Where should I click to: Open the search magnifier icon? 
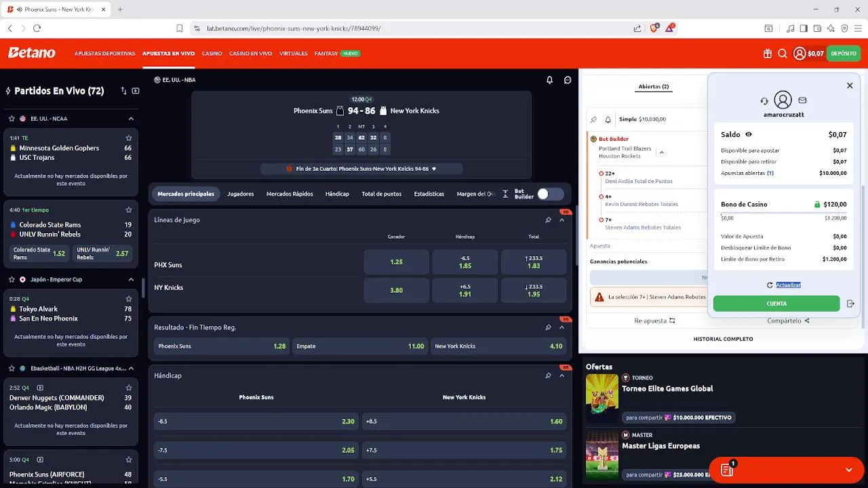coord(783,54)
